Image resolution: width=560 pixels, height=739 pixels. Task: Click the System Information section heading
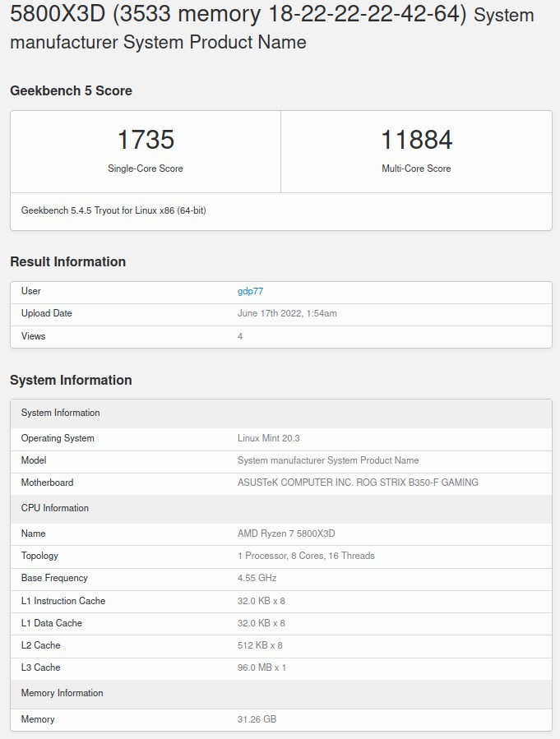click(x=71, y=380)
